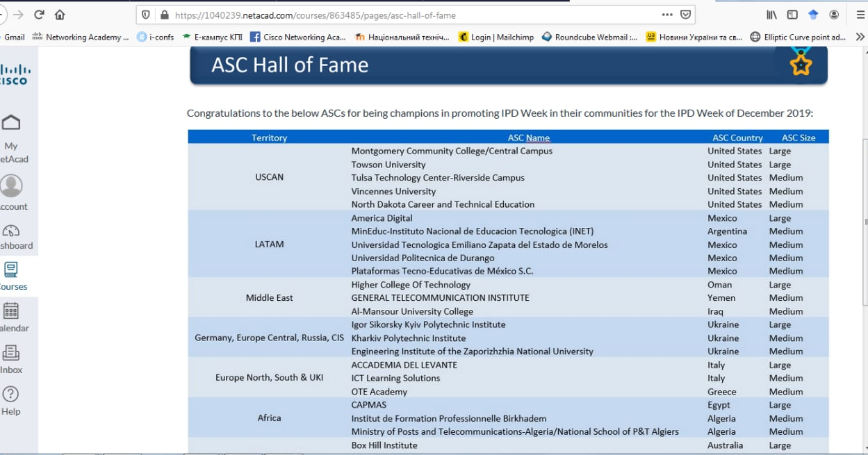Toggle the browser sidebar view
Screen dimensions: 868x455
[792, 15]
